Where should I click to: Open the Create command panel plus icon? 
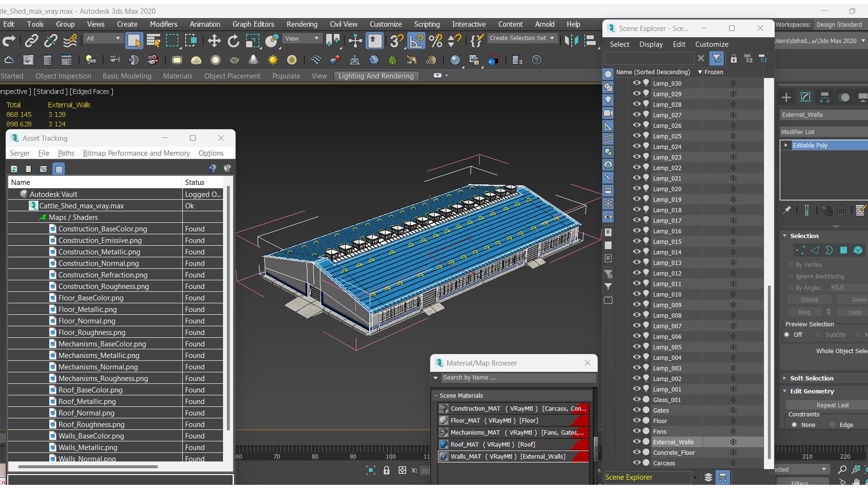786,97
